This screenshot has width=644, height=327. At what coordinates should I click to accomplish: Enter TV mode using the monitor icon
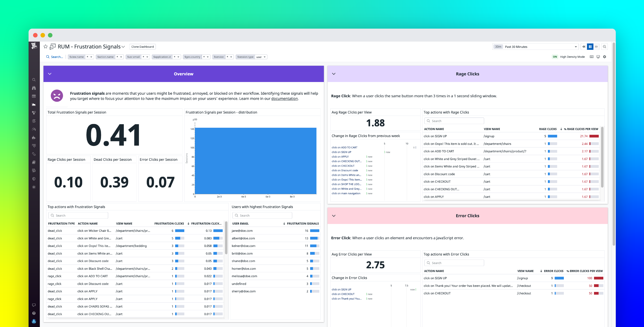tap(598, 57)
